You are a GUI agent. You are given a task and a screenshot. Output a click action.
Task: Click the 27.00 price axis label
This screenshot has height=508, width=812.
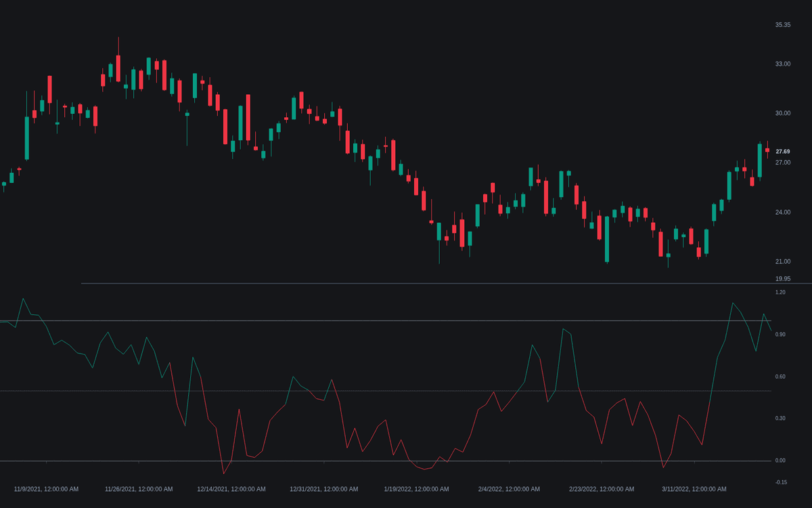pyautogui.click(x=783, y=163)
